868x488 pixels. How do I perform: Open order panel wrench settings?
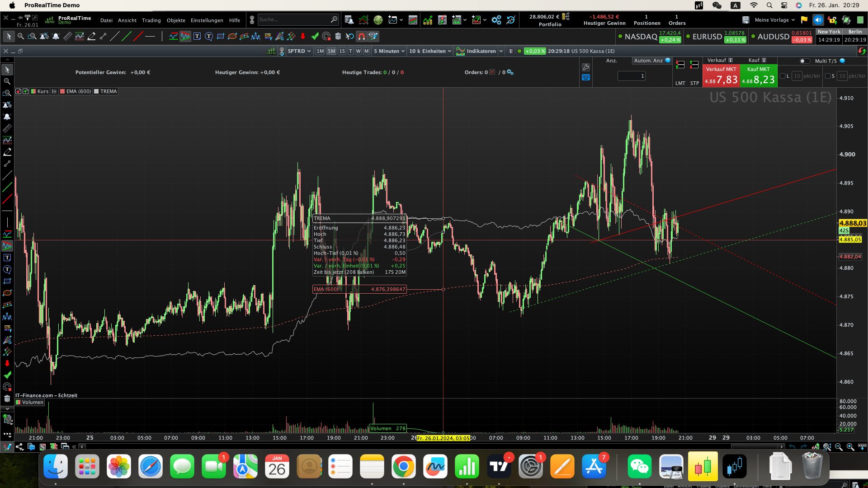[585, 67]
